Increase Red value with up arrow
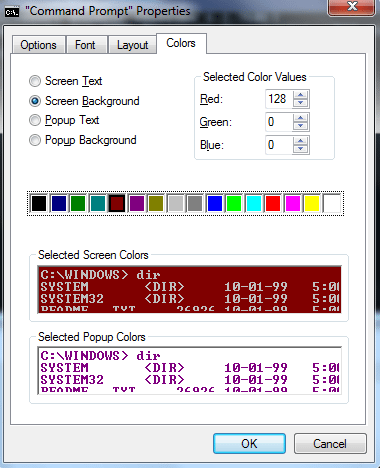Screen dimensions: 380x468 click(301, 95)
